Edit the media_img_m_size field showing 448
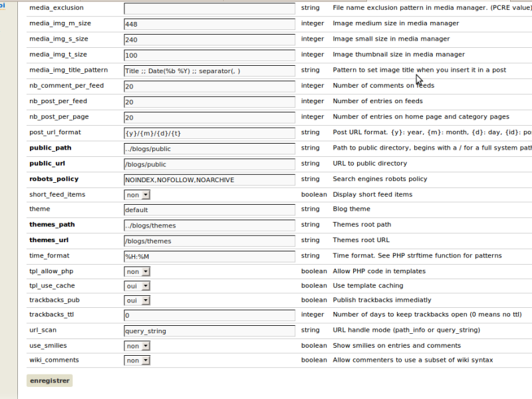The image size is (532, 399). pyautogui.click(x=209, y=24)
